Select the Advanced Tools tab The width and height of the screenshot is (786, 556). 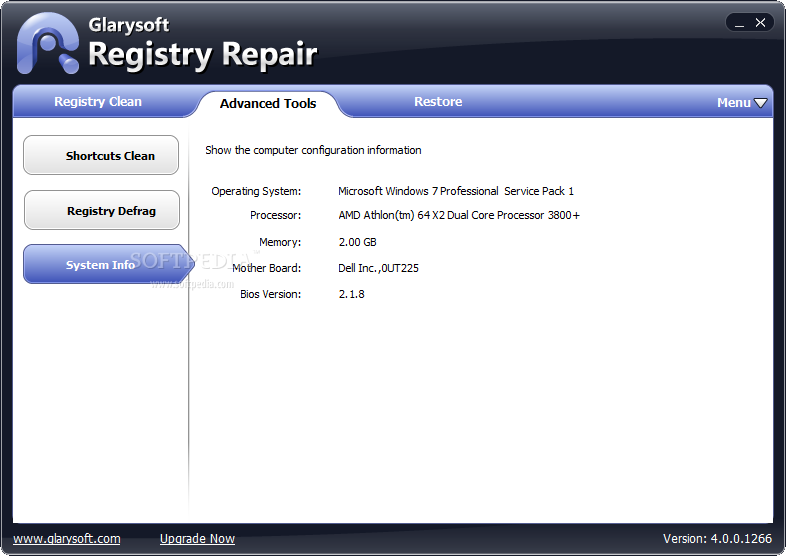pyautogui.click(x=268, y=104)
